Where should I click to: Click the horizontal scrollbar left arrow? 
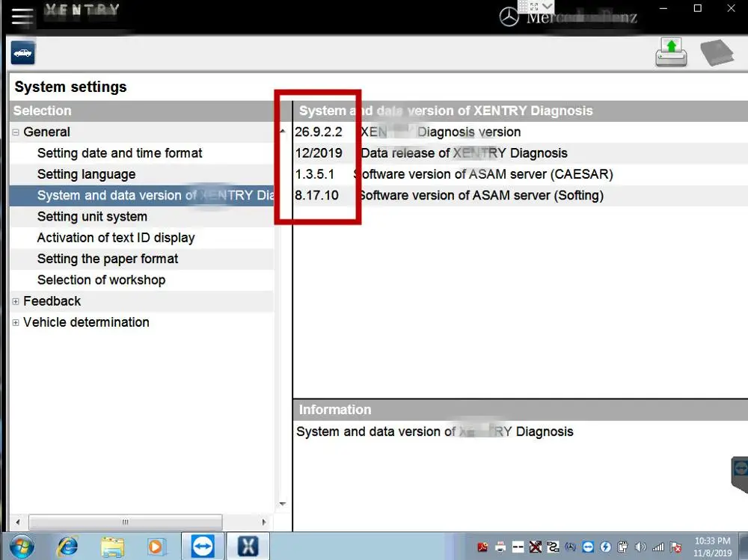pyautogui.click(x=18, y=522)
